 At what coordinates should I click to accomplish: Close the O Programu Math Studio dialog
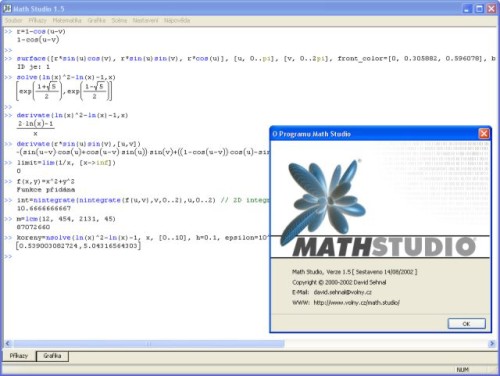point(484,134)
